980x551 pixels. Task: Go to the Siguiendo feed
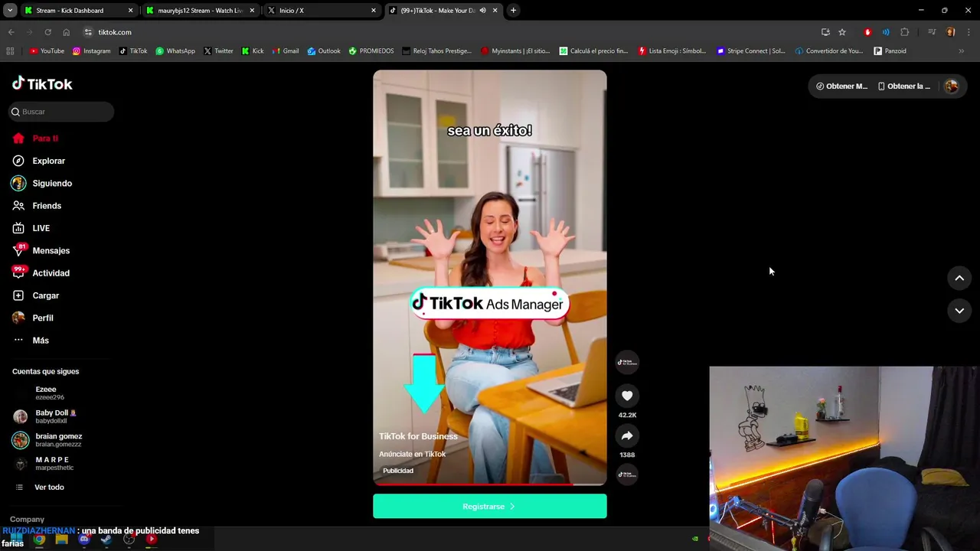coord(41,184)
